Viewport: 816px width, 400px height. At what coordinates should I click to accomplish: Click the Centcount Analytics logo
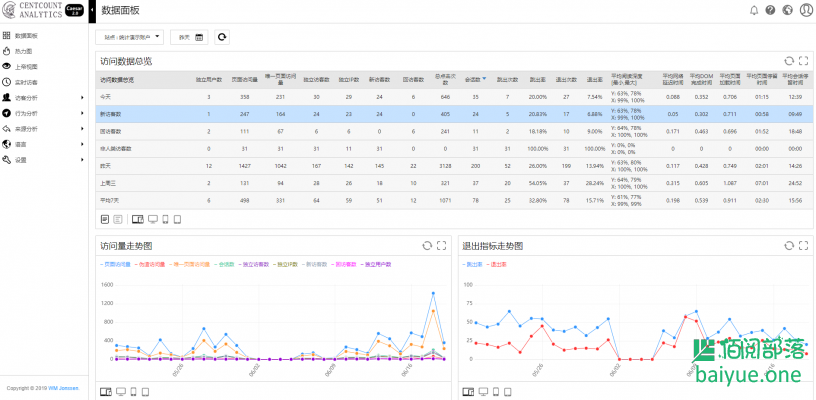[32, 10]
